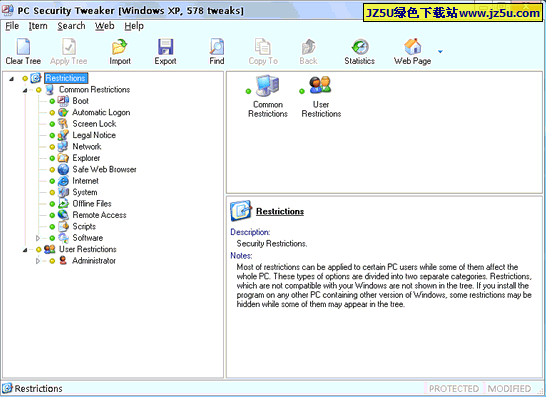Toggle the status dot beside Safe Web Browser
This screenshot has width=546, height=397.
click(x=52, y=170)
